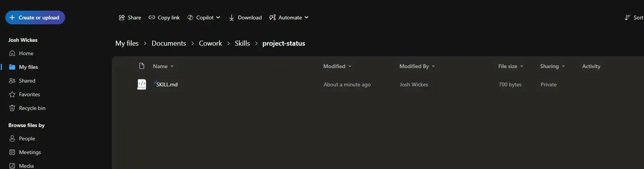The width and height of the screenshot is (644, 169).
Task: Navigate to Cowork breadcrumb
Action: [210, 43]
